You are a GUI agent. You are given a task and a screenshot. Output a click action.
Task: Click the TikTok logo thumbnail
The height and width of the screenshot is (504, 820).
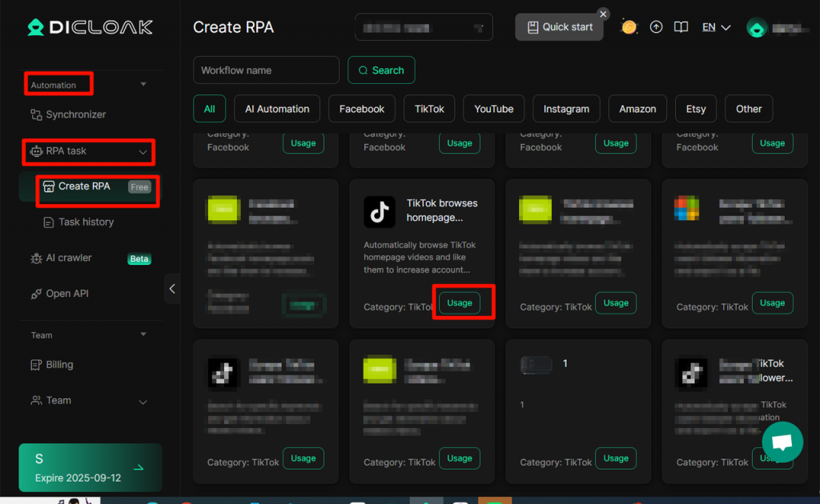(x=380, y=211)
